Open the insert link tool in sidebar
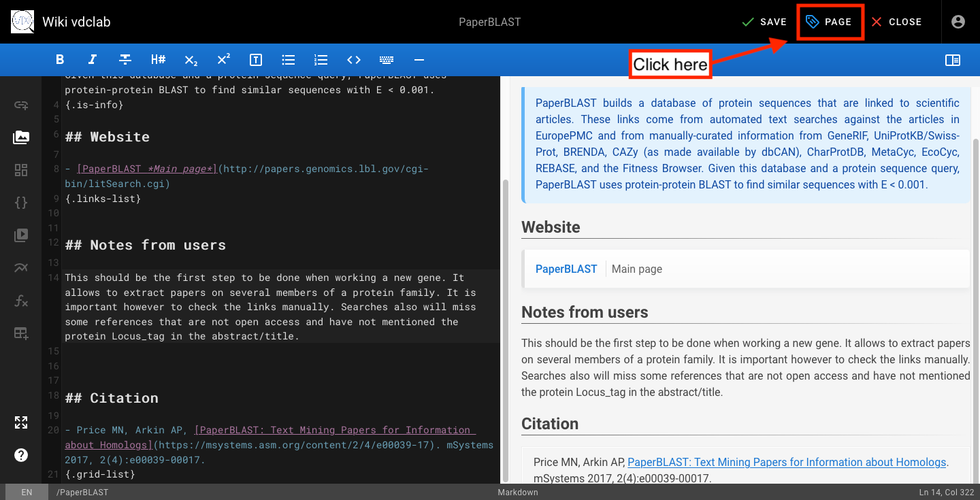980x500 pixels. [x=21, y=105]
